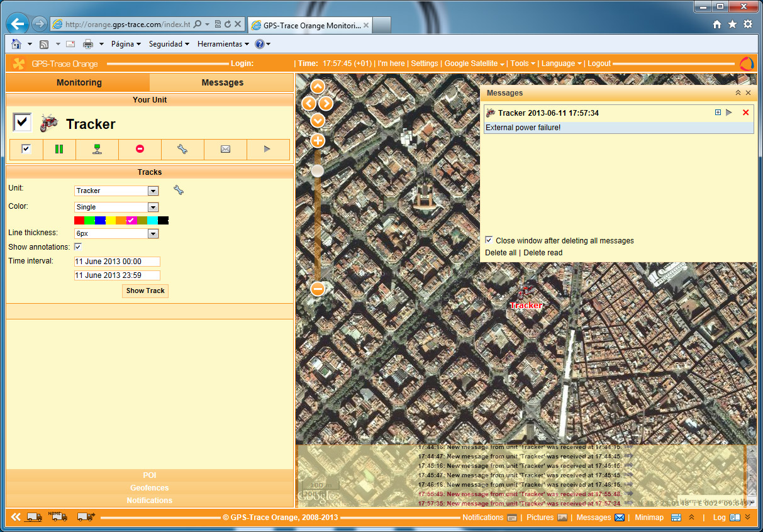Open the Google Satellite map type dropdown
This screenshot has height=532, width=763.
474,64
